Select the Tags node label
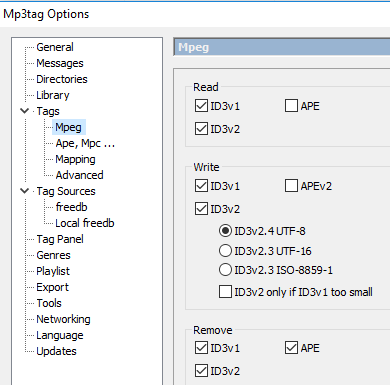 click(x=48, y=111)
